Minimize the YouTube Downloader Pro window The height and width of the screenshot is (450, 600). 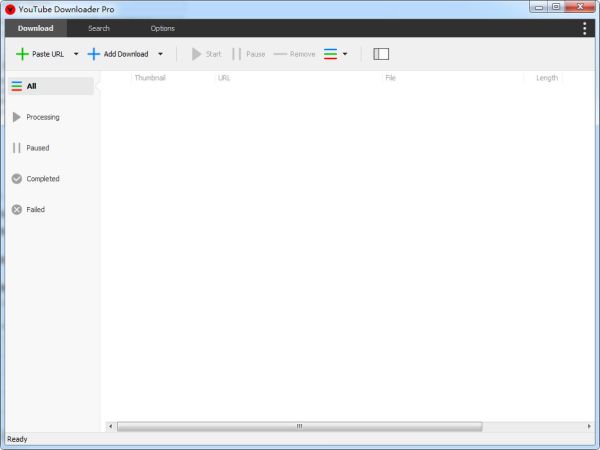(539, 7)
